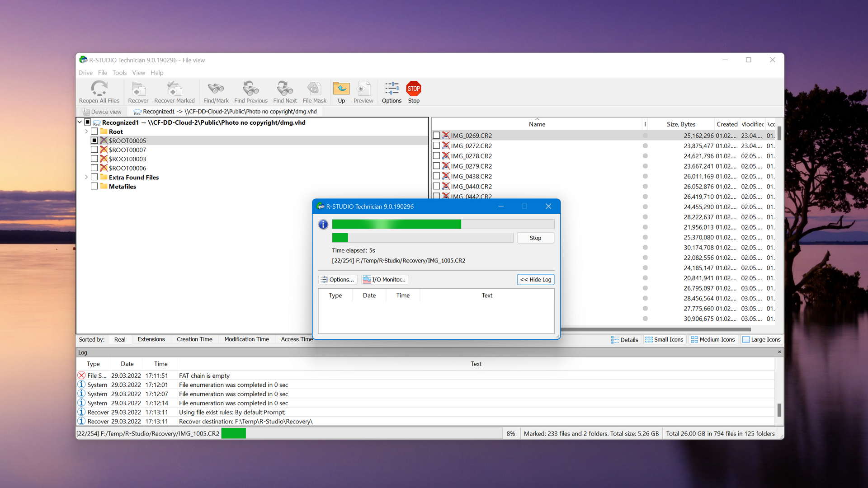Switch to Large Icons view
868x488 pixels.
761,339
